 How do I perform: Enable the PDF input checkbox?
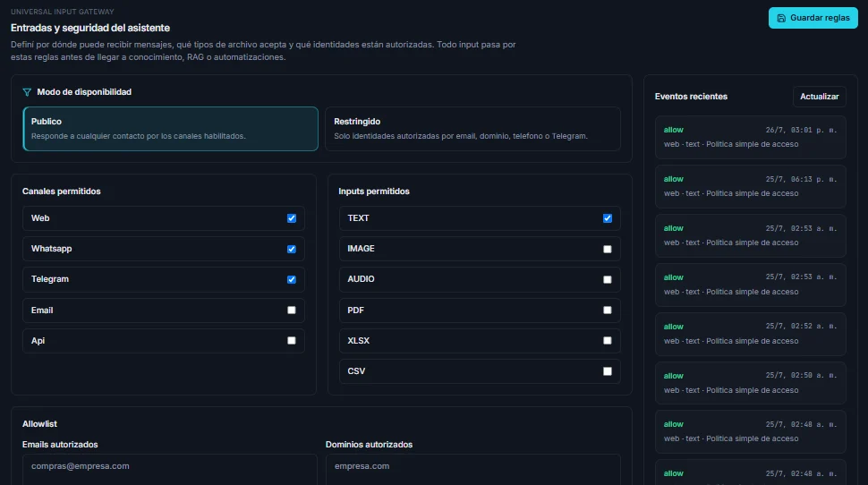[608, 310]
